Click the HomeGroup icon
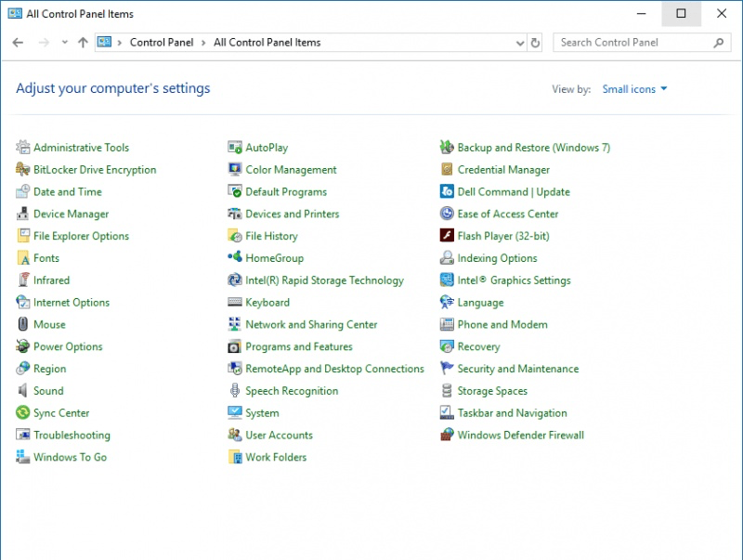The width and height of the screenshot is (743, 560). point(235,258)
